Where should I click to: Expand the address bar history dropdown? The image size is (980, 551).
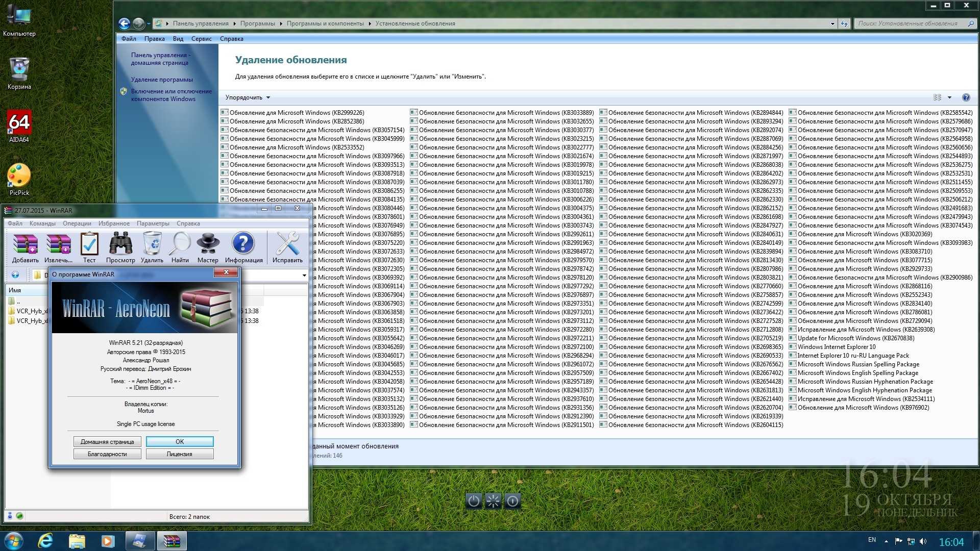coord(832,23)
